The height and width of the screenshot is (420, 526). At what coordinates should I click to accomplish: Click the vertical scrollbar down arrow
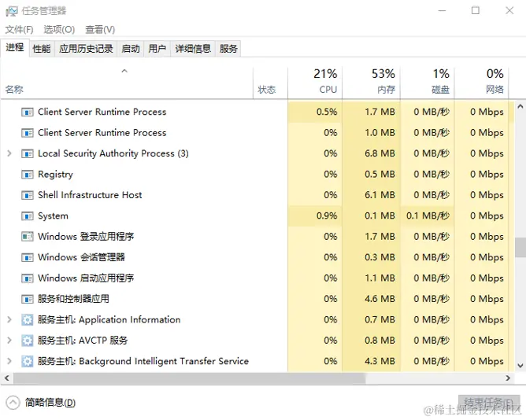point(520,366)
